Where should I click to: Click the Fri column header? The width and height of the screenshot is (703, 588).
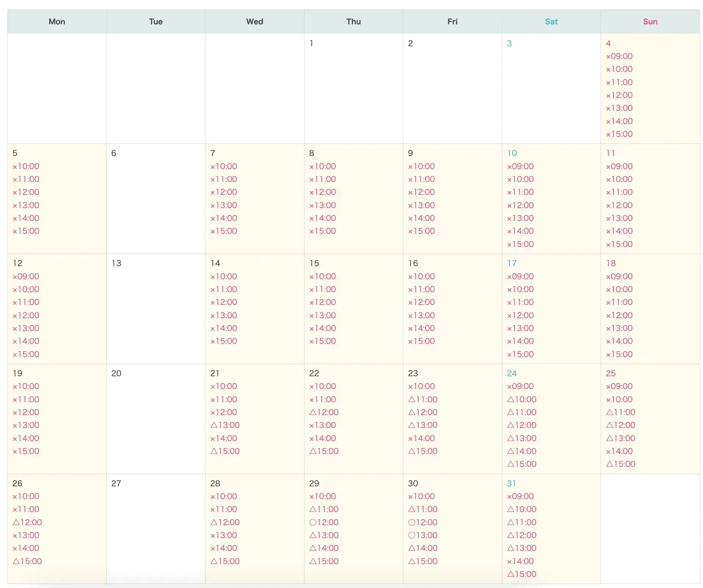[x=452, y=21]
